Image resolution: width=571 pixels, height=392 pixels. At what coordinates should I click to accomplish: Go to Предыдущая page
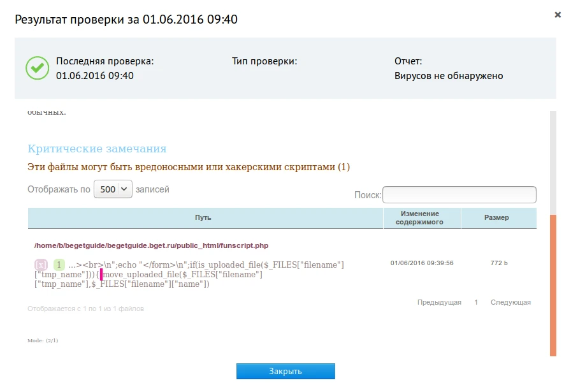coord(439,302)
